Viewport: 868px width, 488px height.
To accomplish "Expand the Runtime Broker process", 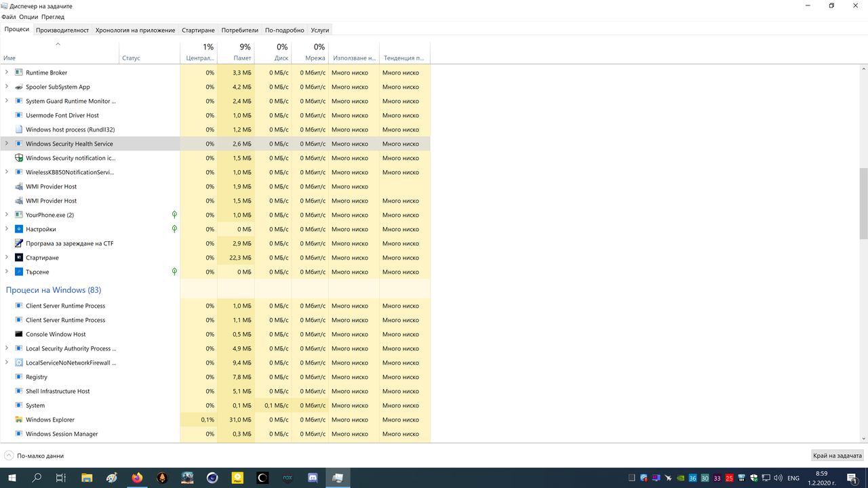I will (7, 73).
